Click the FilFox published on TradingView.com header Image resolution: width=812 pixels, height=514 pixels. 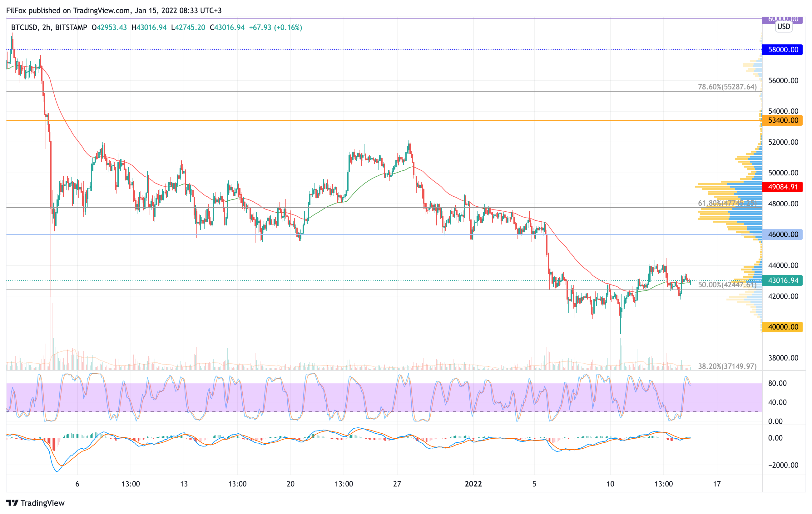(x=114, y=10)
